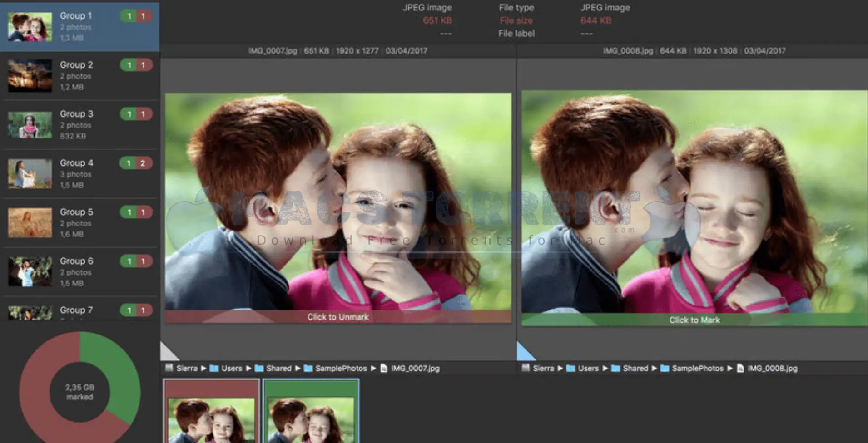Click '2,35 GB marked' chart center label
This screenshot has height=443, width=868.
click(x=79, y=392)
